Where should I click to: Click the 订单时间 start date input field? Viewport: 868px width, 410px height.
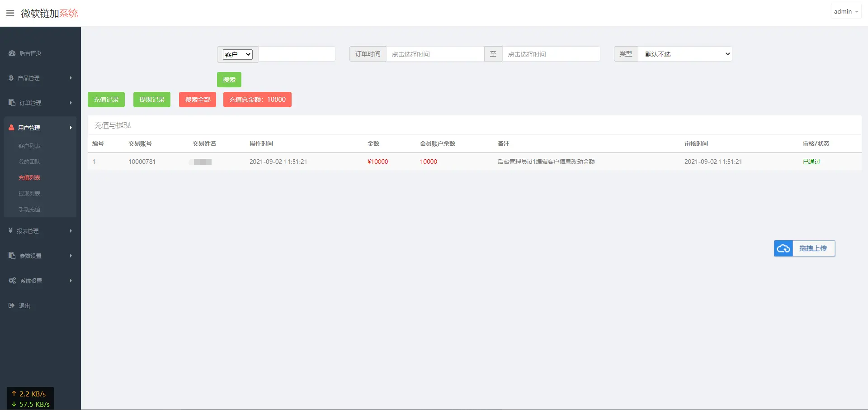point(435,54)
